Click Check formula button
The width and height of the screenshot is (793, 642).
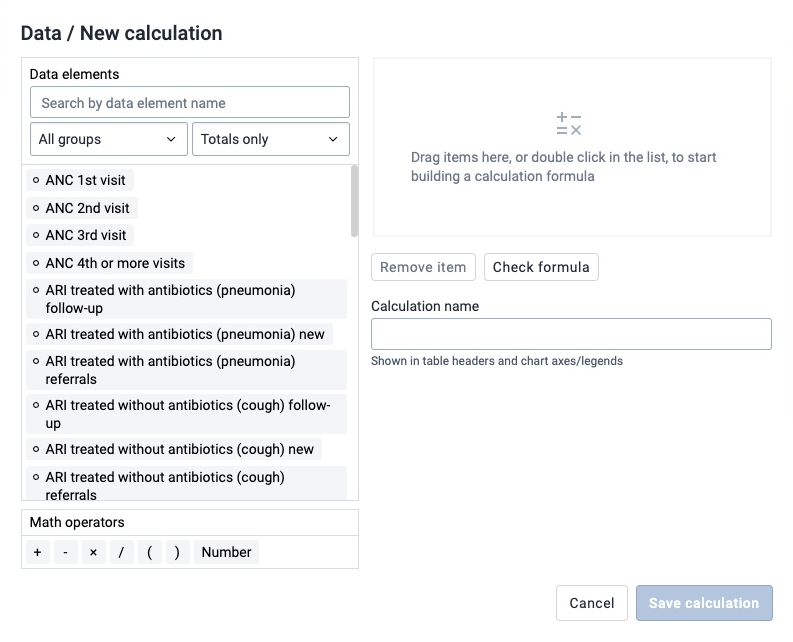coord(541,267)
